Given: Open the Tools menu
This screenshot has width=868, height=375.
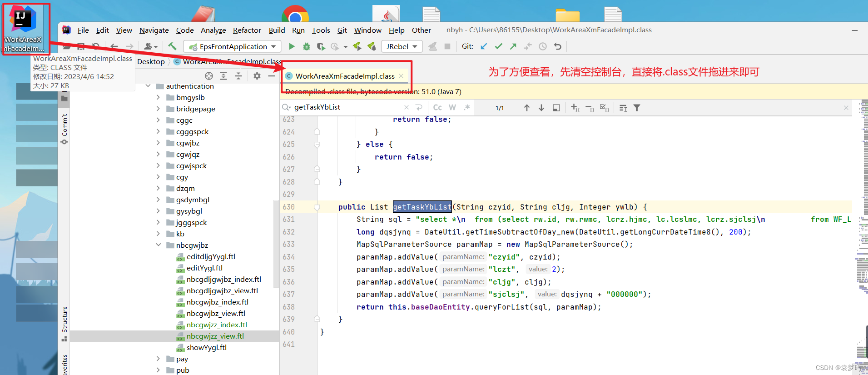Looking at the screenshot, I should pos(321,30).
